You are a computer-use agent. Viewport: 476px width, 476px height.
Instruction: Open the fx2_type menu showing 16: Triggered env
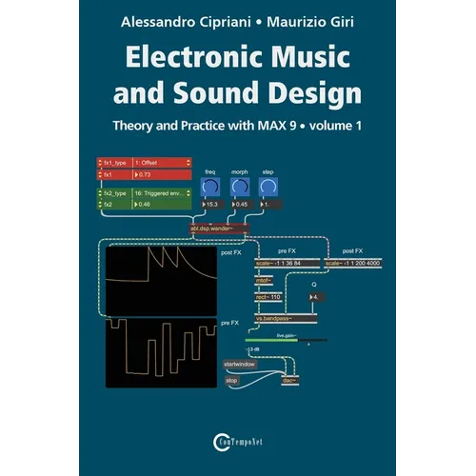tap(162, 193)
